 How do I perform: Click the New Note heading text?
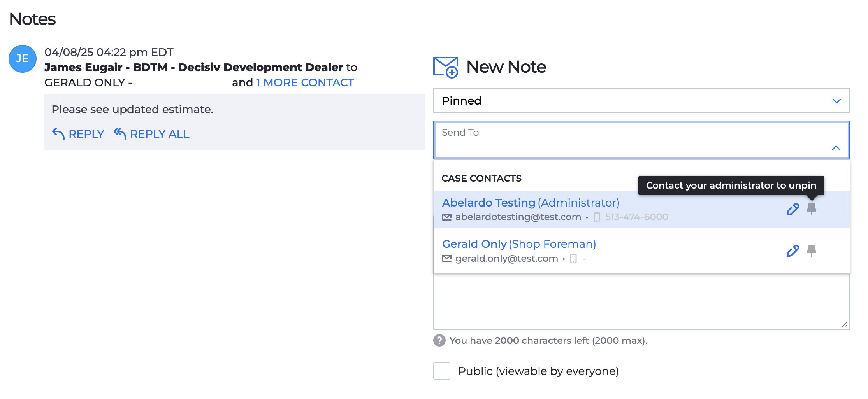tap(506, 67)
